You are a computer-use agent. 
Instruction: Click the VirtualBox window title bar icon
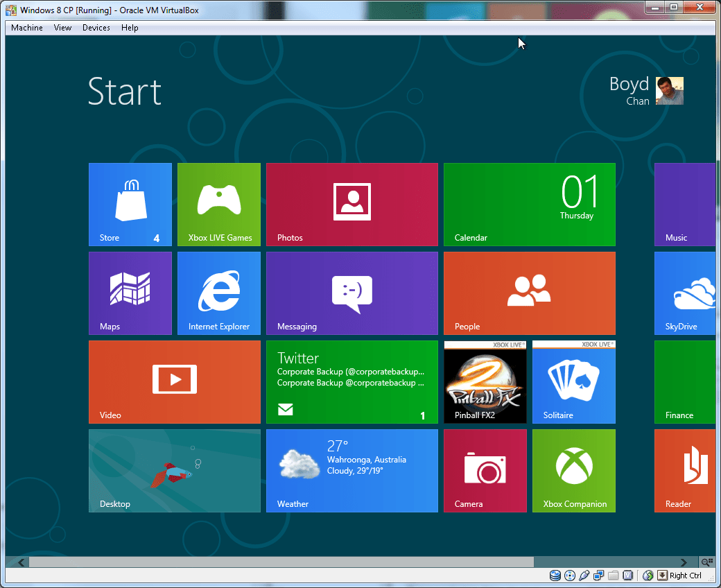point(11,10)
